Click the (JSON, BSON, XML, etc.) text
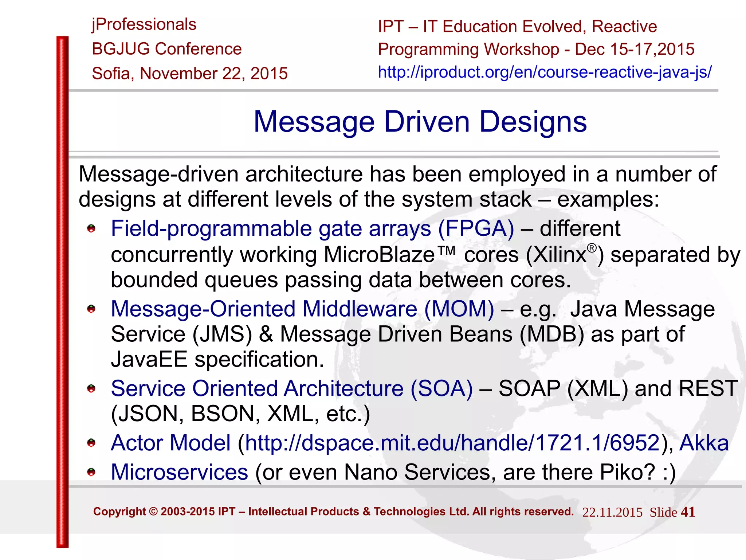This screenshot has height=560, width=746. point(240,414)
